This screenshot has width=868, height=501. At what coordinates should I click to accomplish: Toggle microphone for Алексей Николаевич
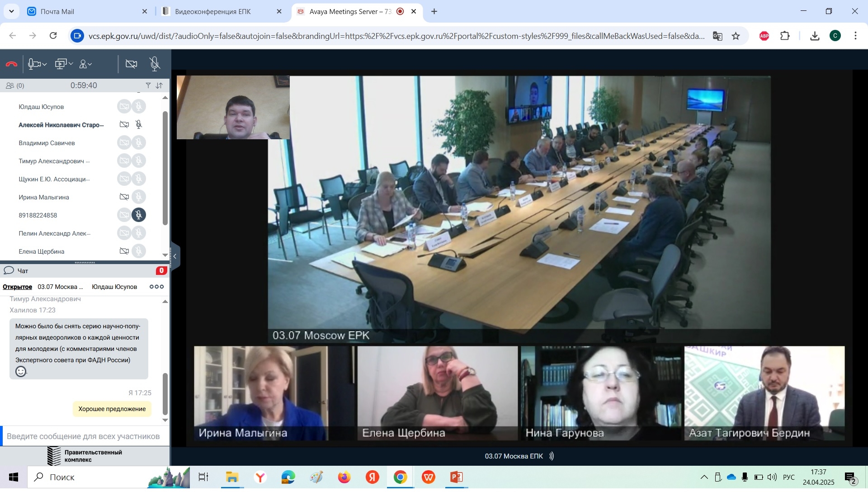coord(139,124)
